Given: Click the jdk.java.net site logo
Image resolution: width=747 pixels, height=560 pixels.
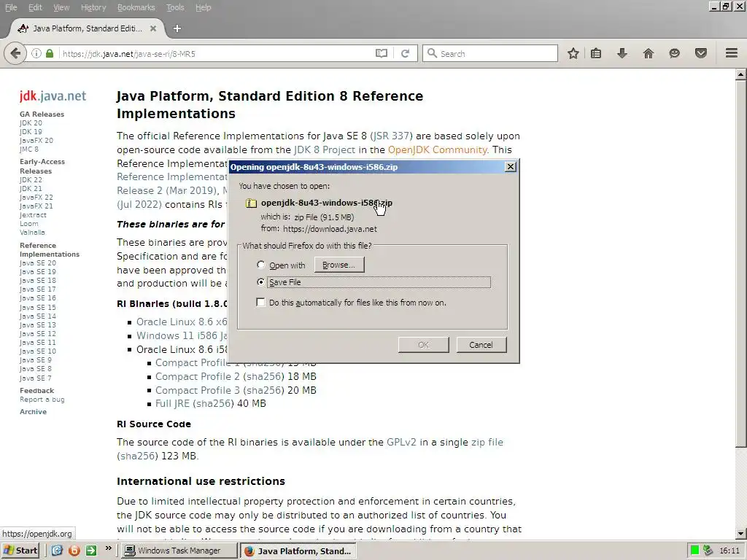Looking at the screenshot, I should 53,96.
